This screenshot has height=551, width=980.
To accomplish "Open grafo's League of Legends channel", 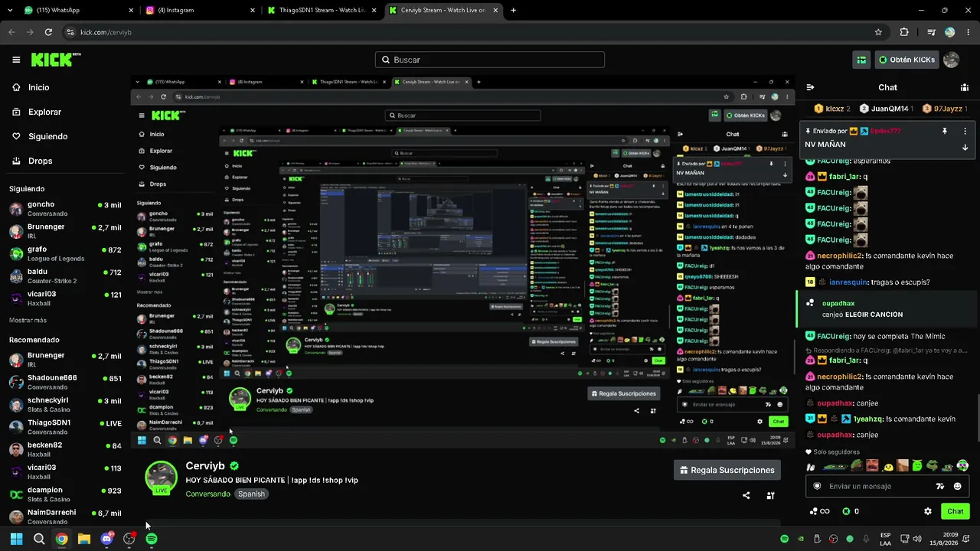I will [x=64, y=253].
